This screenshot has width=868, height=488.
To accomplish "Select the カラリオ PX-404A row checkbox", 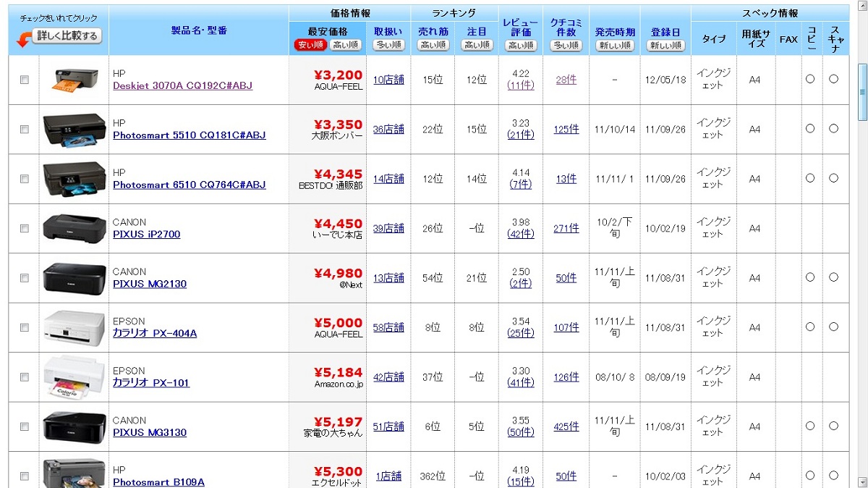I will point(25,327).
